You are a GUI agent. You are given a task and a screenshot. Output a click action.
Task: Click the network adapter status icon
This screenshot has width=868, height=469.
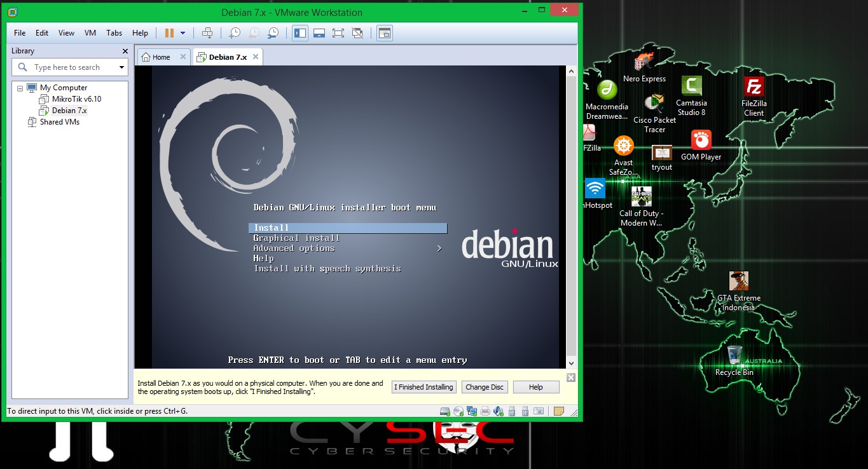coord(471,411)
